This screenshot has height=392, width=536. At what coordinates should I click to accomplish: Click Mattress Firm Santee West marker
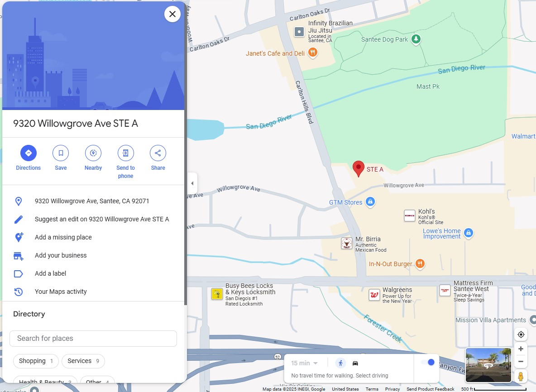click(x=445, y=291)
